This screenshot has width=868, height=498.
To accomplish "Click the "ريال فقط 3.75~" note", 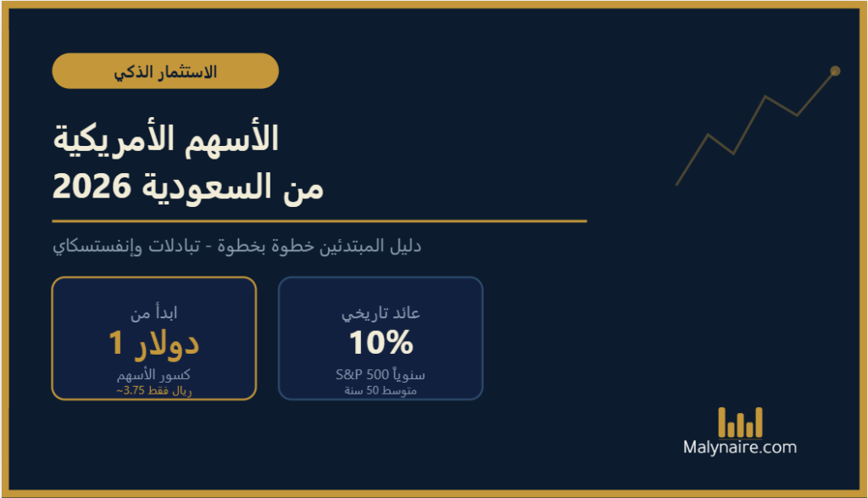I will pos(153,391).
